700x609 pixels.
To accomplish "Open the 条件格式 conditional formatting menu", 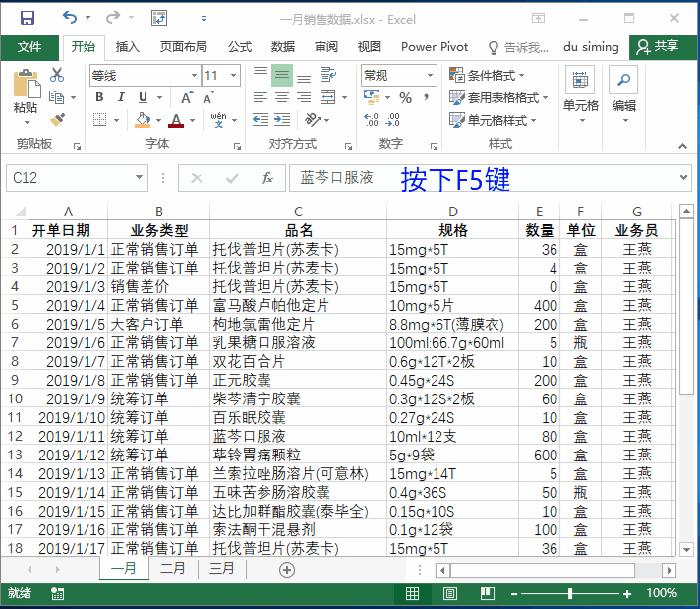I will [487, 75].
